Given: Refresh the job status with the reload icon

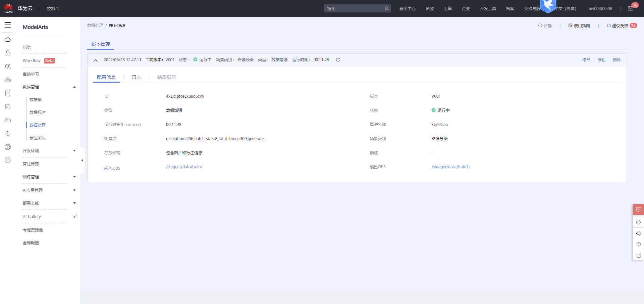Looking at the screenshot, I should click(338, 60).
